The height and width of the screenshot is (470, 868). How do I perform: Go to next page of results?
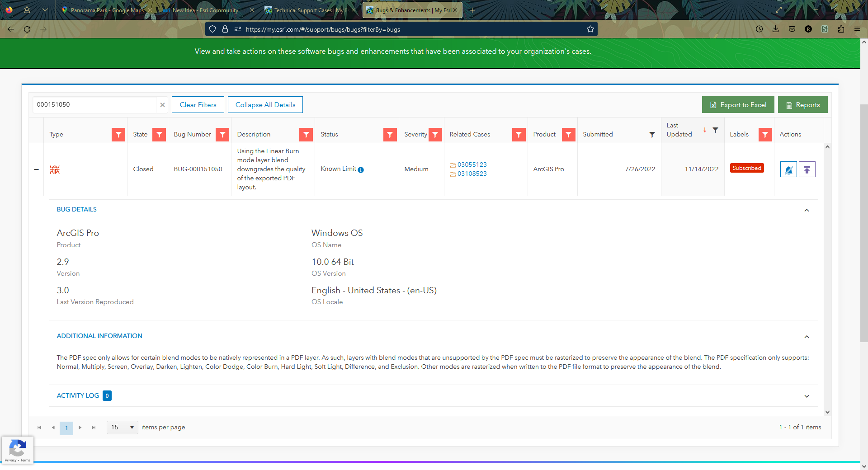80,428
